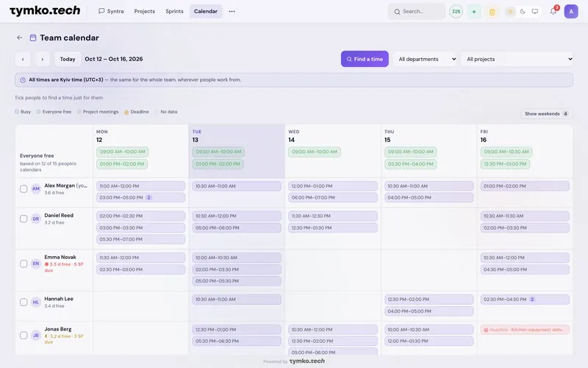Click the search magnifier icon
Screen dimensions: 588x368
pos(397,12)
